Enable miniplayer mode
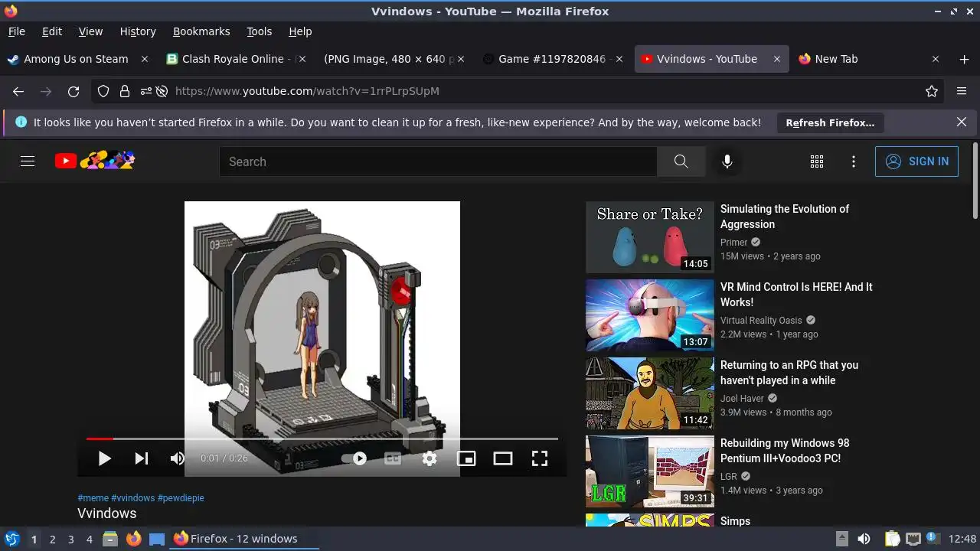The image size is (980, 551). coord(466,458)
